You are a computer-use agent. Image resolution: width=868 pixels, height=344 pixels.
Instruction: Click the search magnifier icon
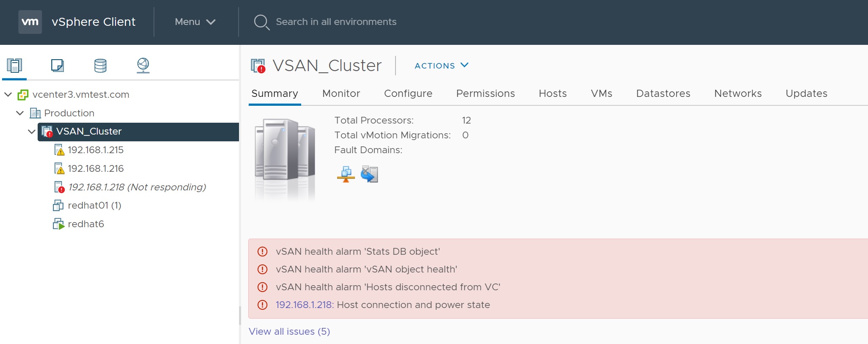point(261,22)
